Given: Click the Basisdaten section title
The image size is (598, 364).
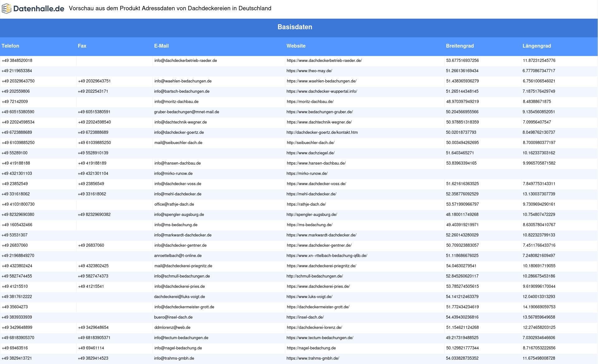Looking at the screenshot, I should click(295, 27).
